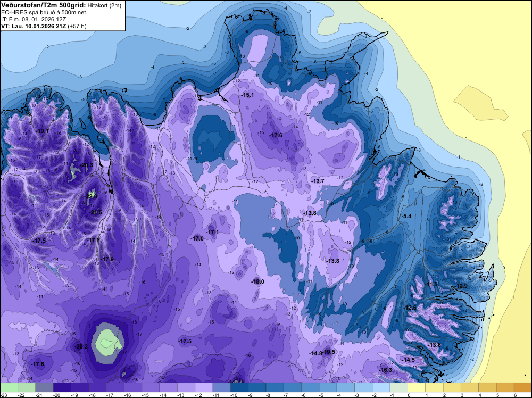
Task: Click the -13.7 temperature value
Action: pyautogui.click(x=318, y=181)
